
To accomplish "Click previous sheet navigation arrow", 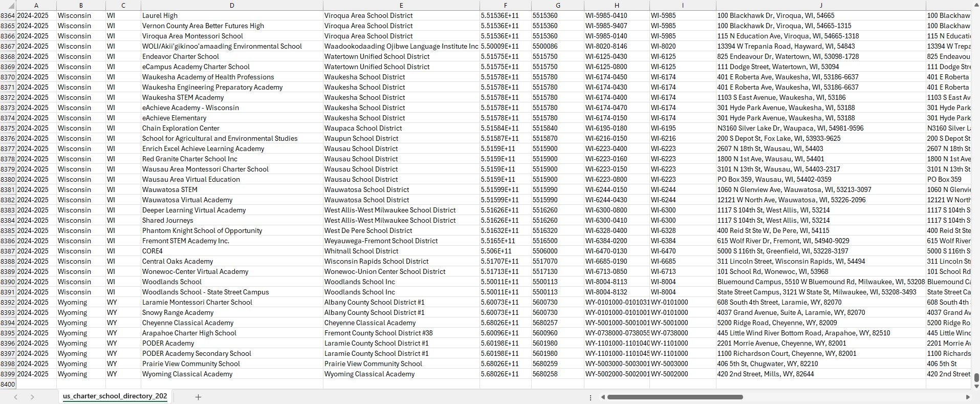I will pos(16,397).
